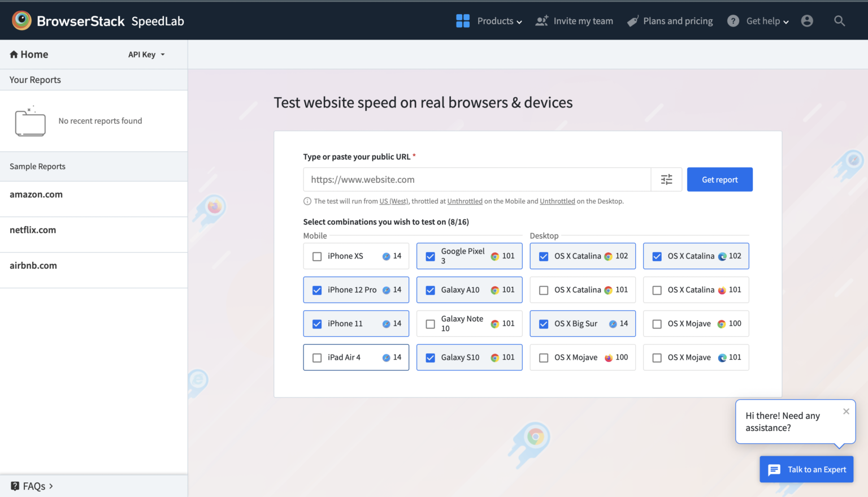Select the search icon in the navbar
Screen dimensions: 868x497
(x=839, y=20)
